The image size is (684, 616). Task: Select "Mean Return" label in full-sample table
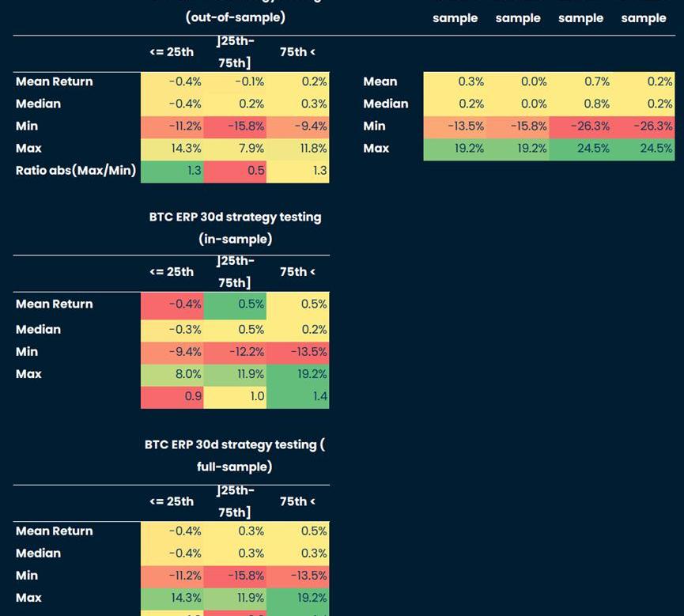(x=55, y=531)
